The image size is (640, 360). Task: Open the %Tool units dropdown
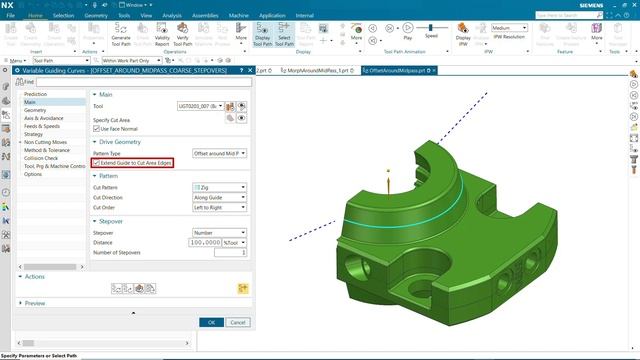point(234,242)
